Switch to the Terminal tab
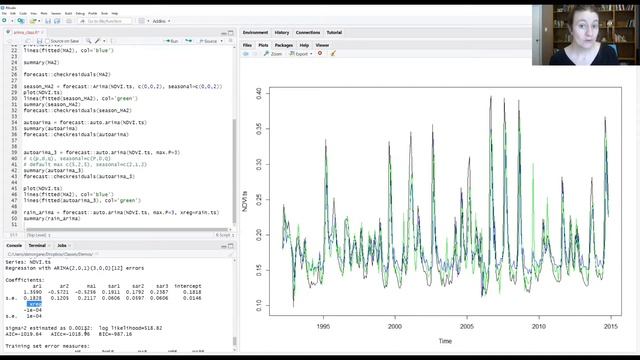This screenshot has height=360, width=640. point(38,245)
